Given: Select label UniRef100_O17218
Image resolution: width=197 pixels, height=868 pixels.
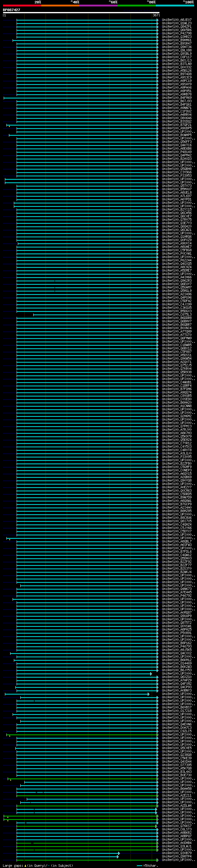Looking at the screenshot, I should pos(177,711).
